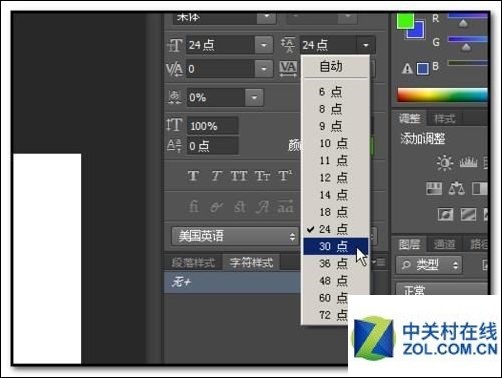Open kerning VA dropdown arrow
This screenshot has width=502, height=378.
(264, 69)
